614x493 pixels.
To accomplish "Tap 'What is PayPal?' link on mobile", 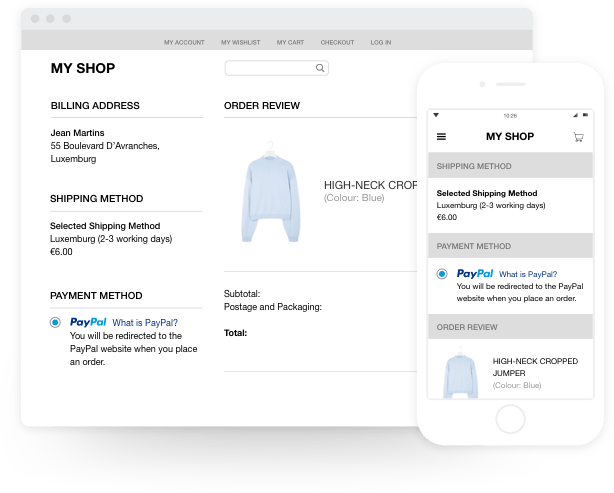I will [x=528, y=274].
